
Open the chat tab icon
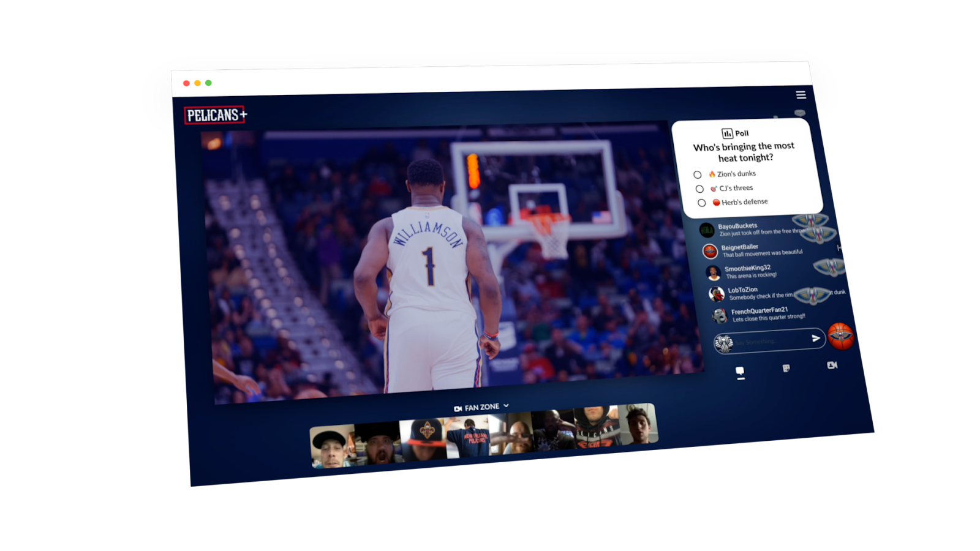740,372
